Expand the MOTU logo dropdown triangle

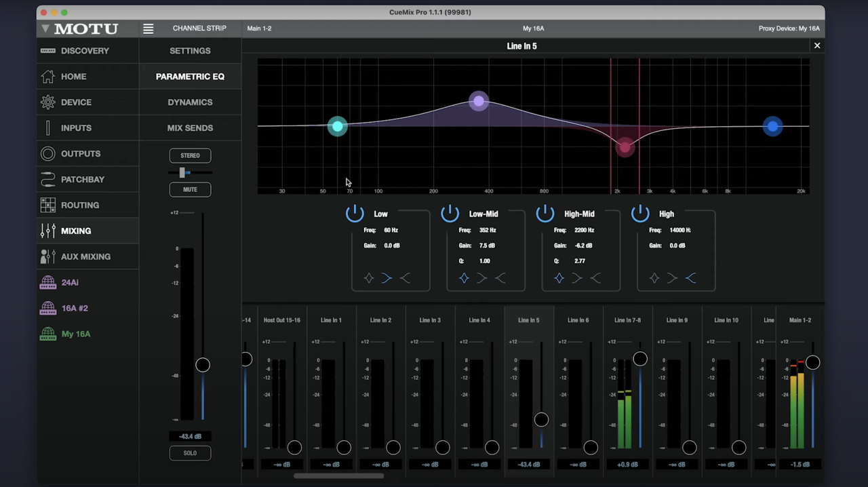(x=45, y=28)
